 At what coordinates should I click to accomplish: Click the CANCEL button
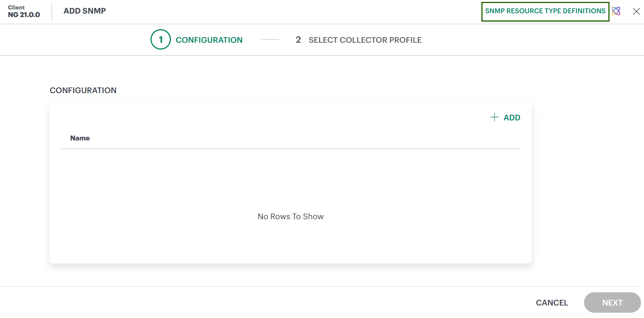tap(552, 303)
